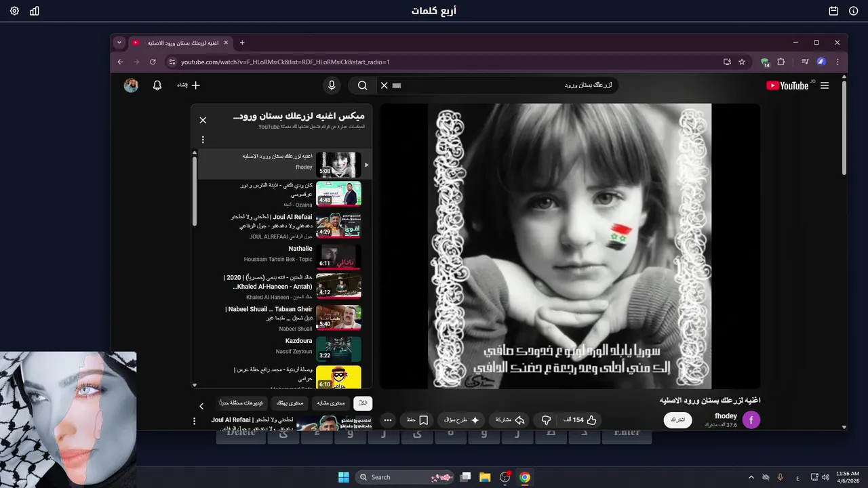Start voice search with microphone icon
The height and width of the screenshot is (488, 868).
tap(332, 85)
